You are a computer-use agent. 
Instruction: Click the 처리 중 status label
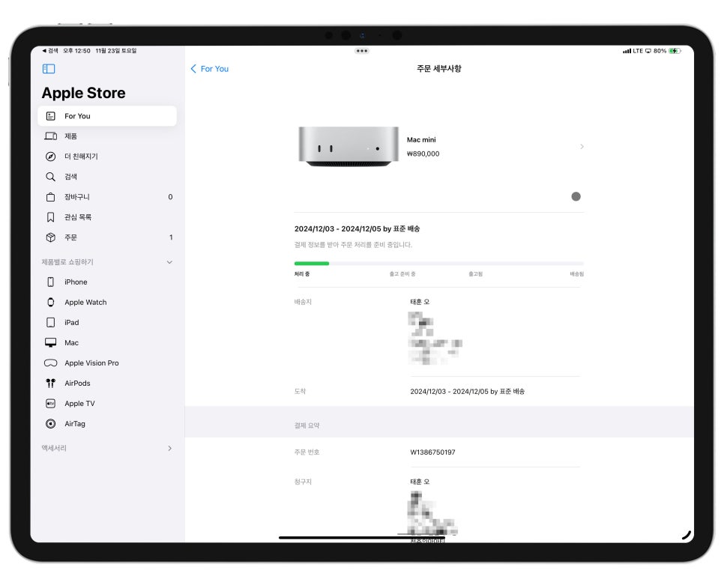tap(301, 274)
